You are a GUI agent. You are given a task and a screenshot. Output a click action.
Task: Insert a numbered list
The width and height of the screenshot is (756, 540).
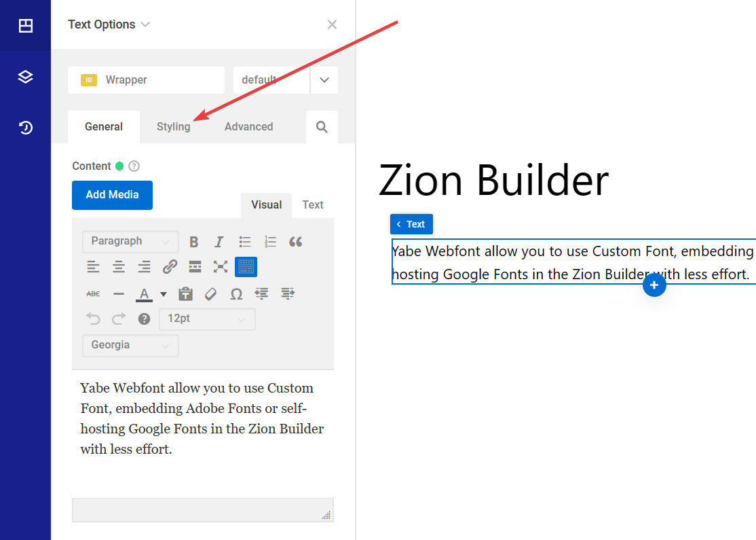coord(270,242)
